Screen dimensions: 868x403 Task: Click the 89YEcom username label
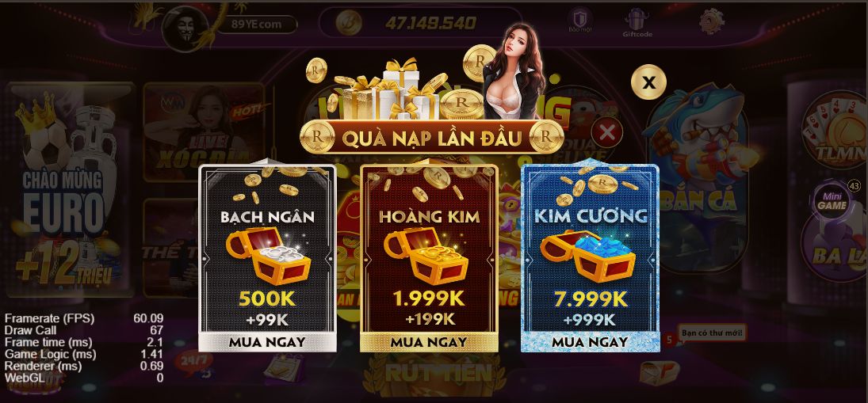[x=257, y=24]
